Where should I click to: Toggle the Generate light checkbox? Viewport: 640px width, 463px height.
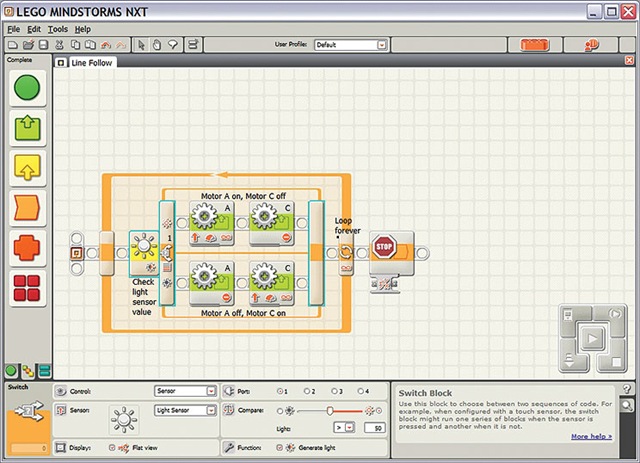pyautogui.click(x=280, y=447)
